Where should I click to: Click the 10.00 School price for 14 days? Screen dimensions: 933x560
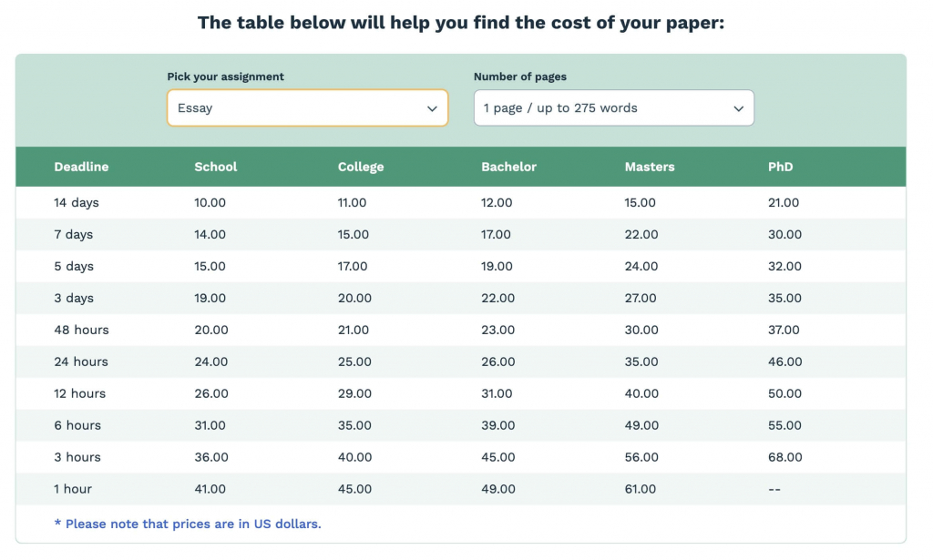pos(210,202)
